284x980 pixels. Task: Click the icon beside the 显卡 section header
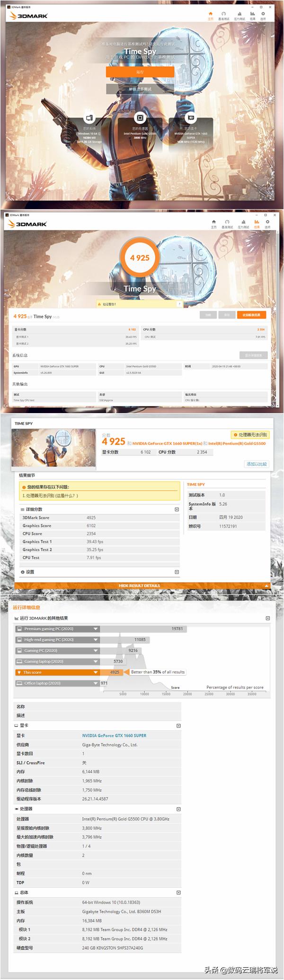(16, 725)
